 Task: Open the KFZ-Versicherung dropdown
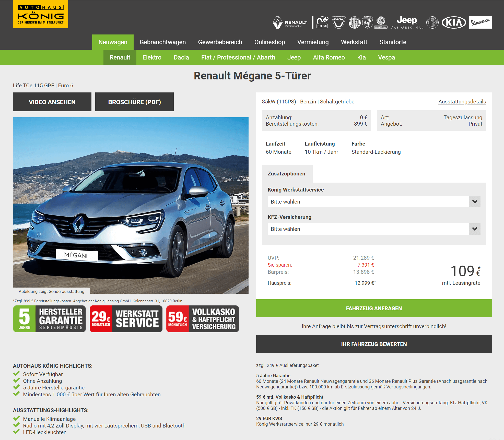[x=374, y=229]
